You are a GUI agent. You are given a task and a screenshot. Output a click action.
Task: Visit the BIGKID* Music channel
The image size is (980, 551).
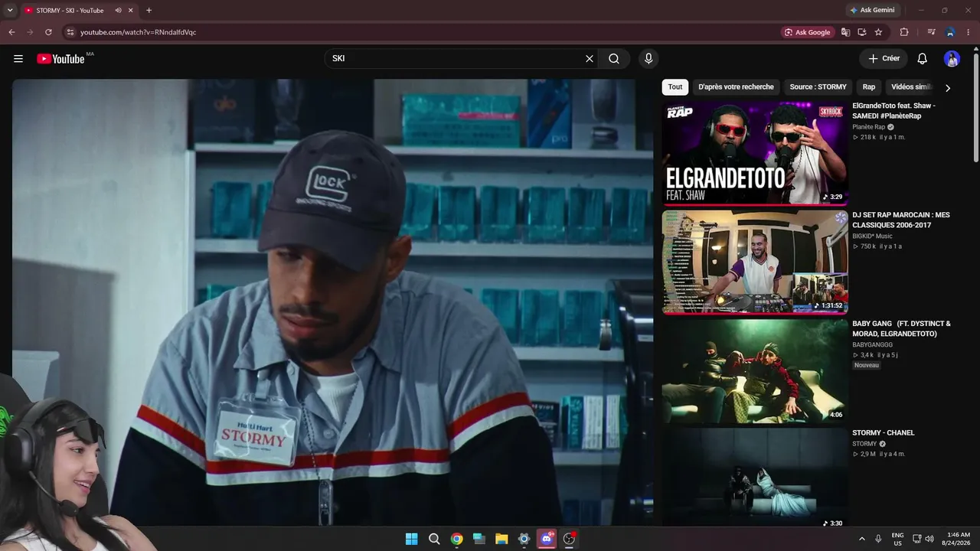[x=872, y=236]
